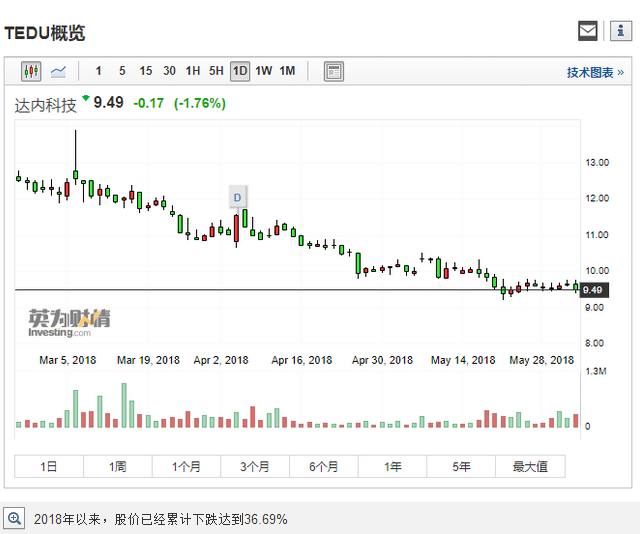Screen dimensions: 640x534
Task: Select the 30 minute interval
Action: [169, 71]
